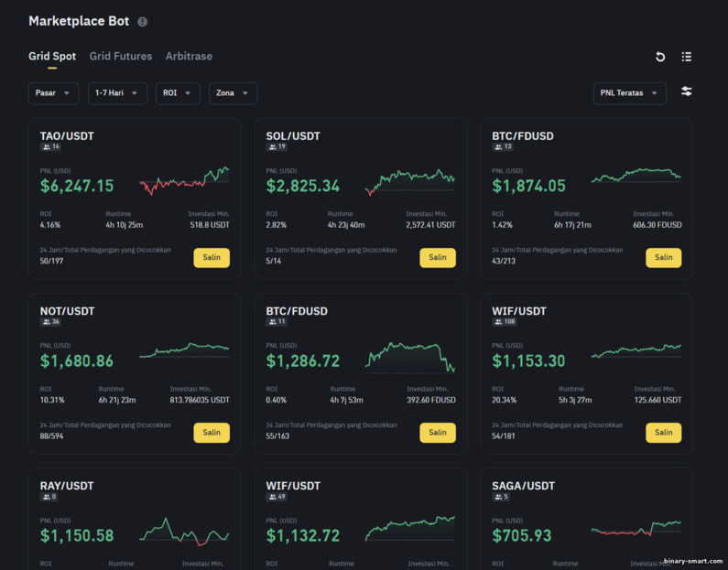Click the 4.16% ROI value
Viewport: 728px width, 570px height.
(50, 225)
